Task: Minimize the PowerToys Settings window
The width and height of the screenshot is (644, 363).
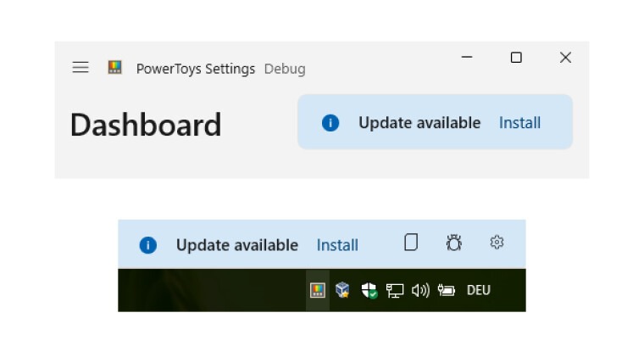Action: tap(467, 58)
